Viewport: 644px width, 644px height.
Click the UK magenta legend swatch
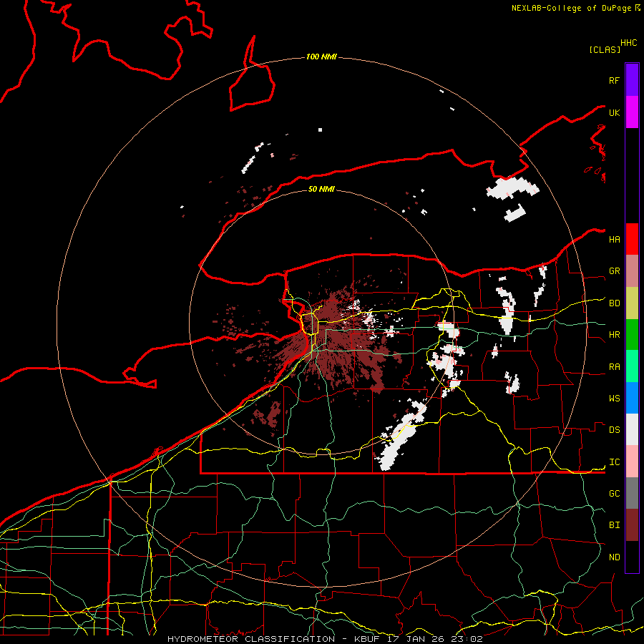(x=632, y=112)
